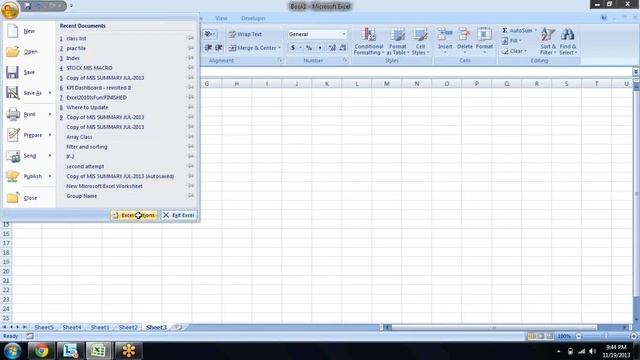Image resolution: width=640 pixels, height=360 pixels.
Task: Expand Publish submenu arrow
Action: point(50,176)
